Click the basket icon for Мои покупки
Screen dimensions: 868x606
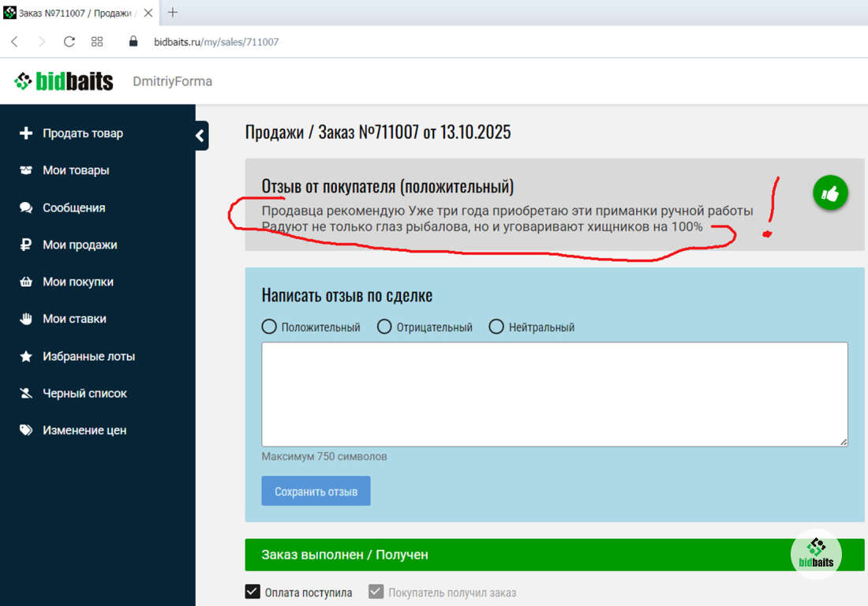tap(26, 282)
